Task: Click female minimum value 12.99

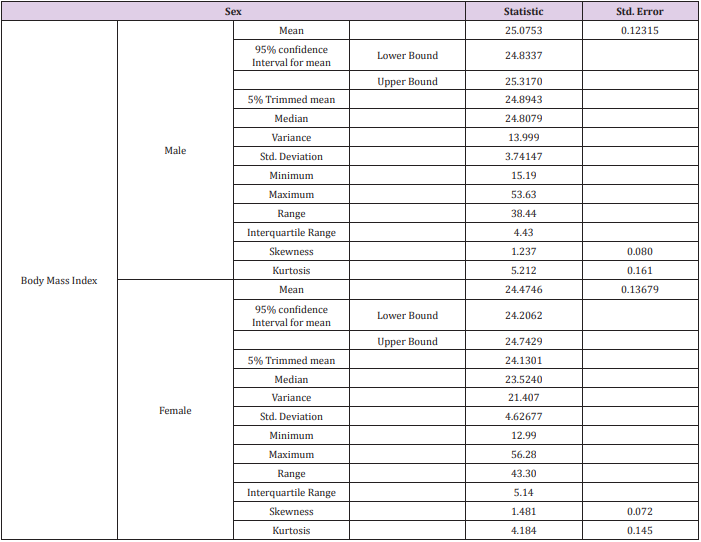Action: (x=524, y=435)
